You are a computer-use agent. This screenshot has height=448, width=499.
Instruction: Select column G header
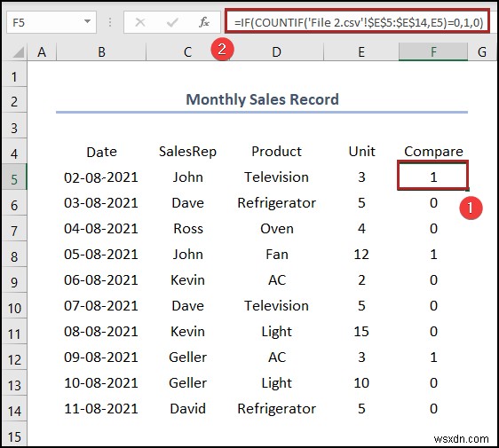click(x=482, y=51)
